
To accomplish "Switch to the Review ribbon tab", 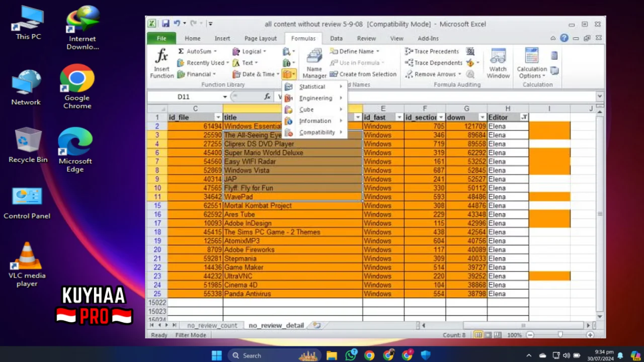I will pyautogui.click(x=366, y=38).
